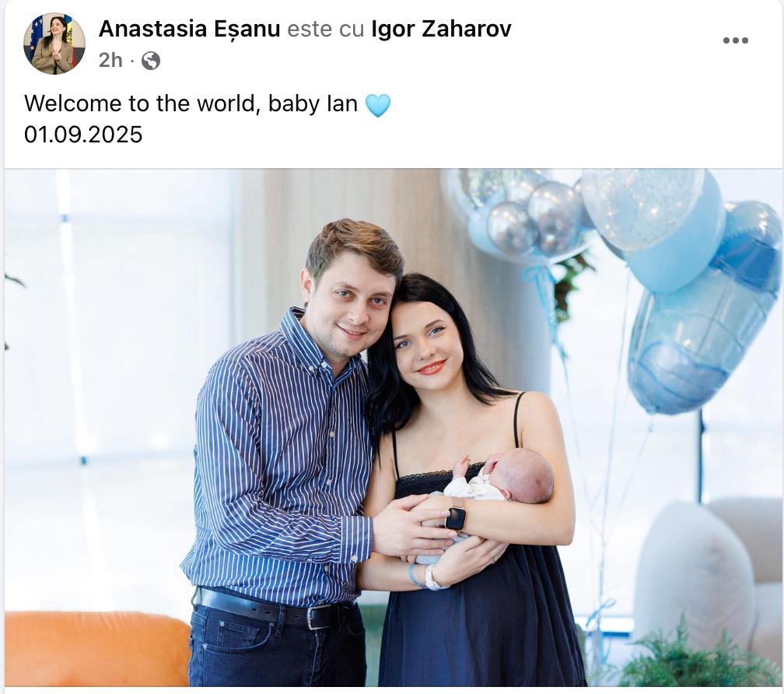Screen dimensions: 784x694
Task: Open the three-dot post options menu
Action: click(x=735, y=40)
